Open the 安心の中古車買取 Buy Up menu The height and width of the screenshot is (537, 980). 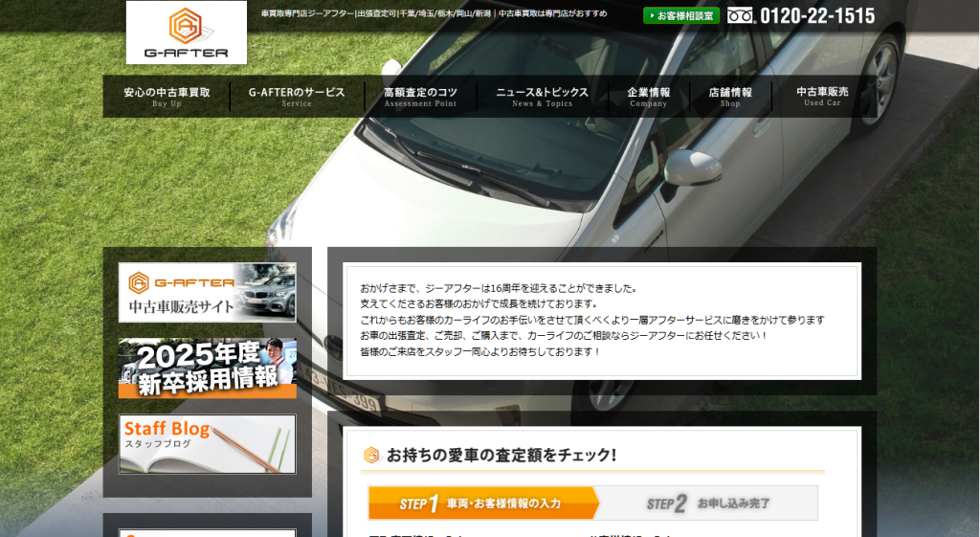(x=167, y=97)
